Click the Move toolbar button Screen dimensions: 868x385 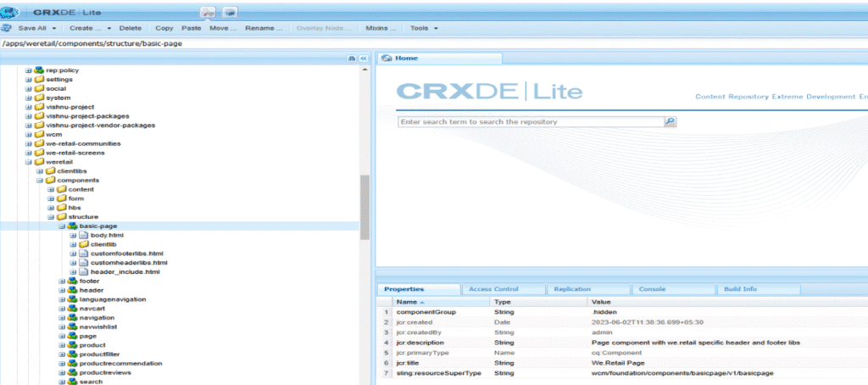pos(223,28)
